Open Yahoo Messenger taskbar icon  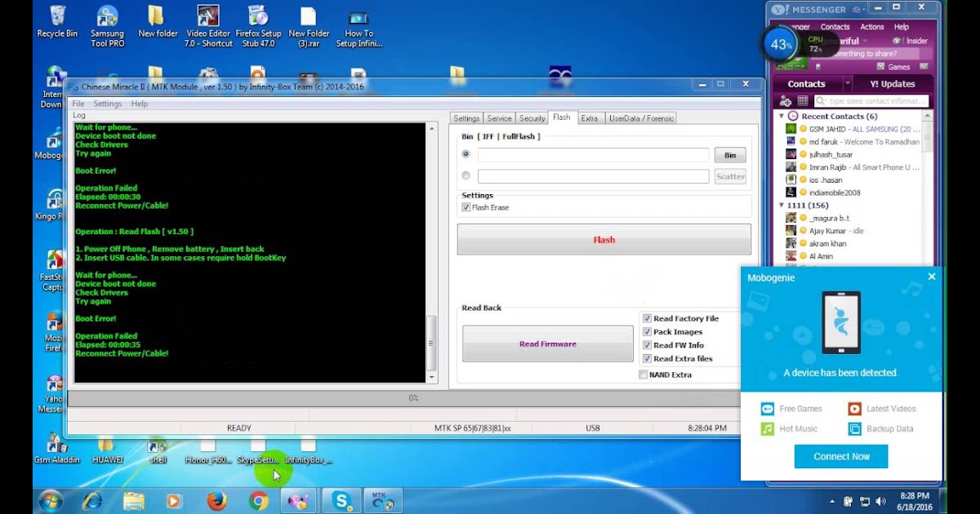(299, 501)
